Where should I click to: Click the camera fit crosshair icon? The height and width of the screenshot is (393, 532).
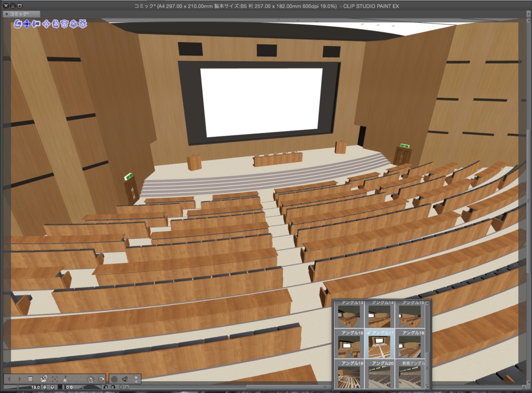point(56,379)
